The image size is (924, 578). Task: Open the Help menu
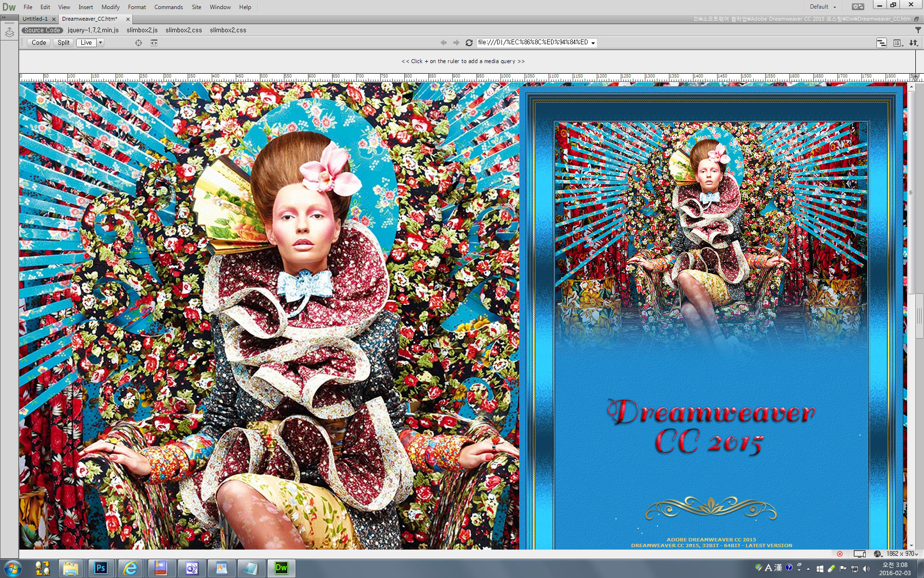(245, 7)
